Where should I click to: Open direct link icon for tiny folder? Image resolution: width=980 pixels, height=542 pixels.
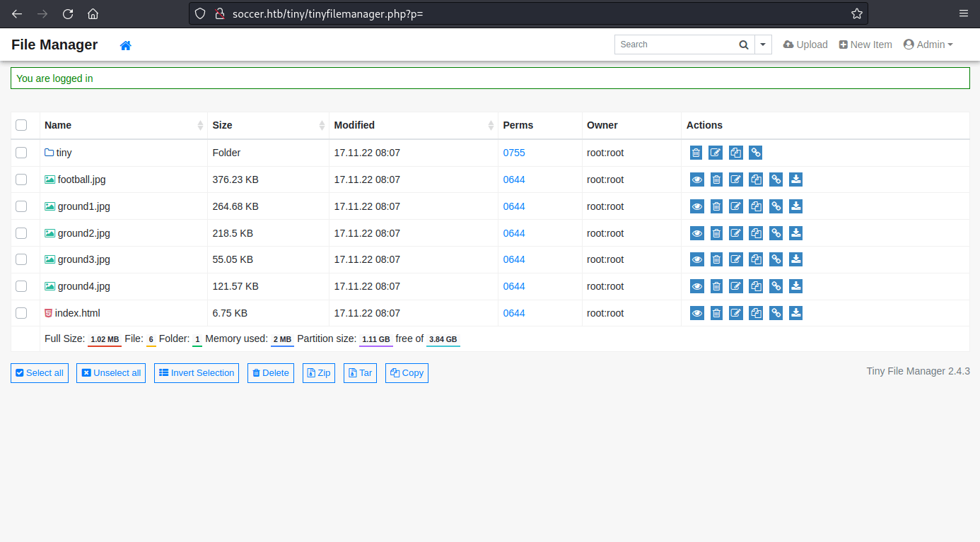click(756, 153)
